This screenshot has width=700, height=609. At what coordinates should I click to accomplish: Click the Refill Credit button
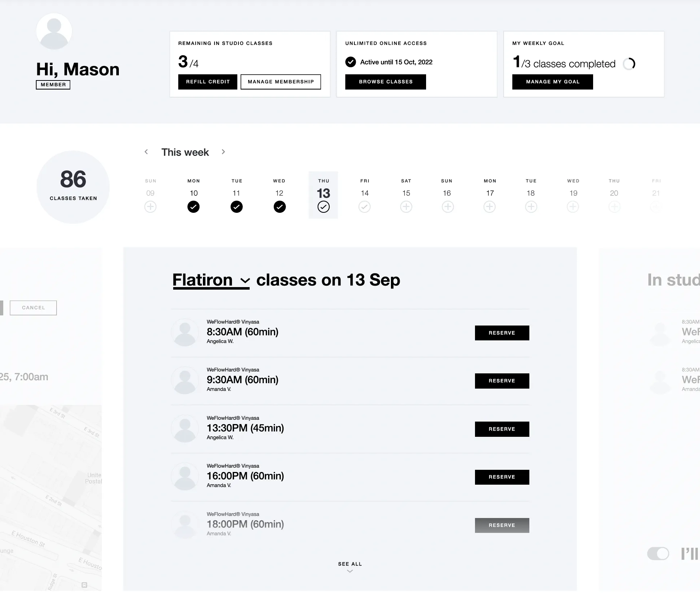pos(208,82)
